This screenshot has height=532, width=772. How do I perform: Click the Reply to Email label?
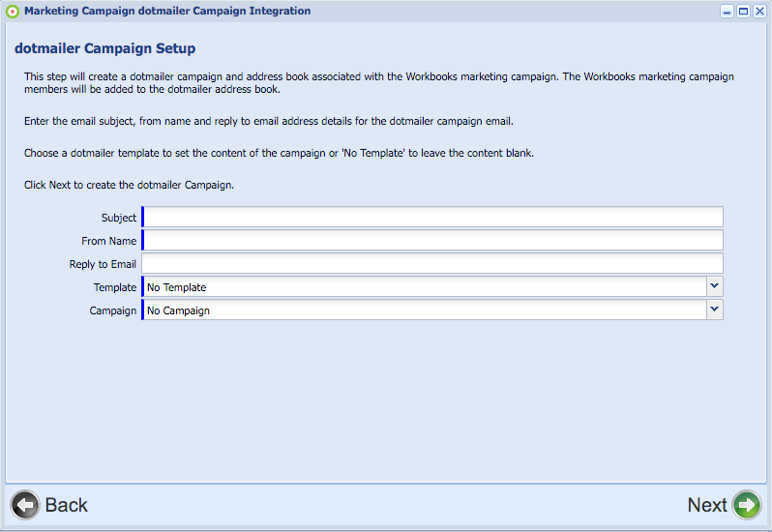click(x=103, y=264)
